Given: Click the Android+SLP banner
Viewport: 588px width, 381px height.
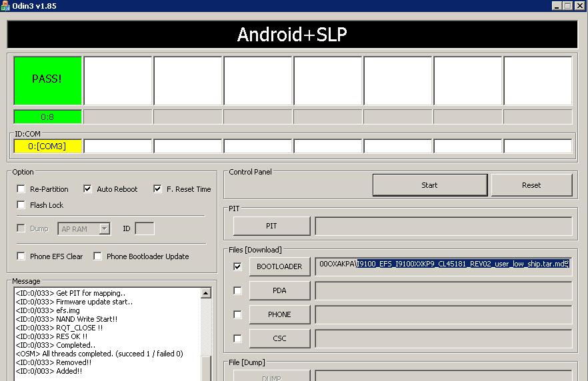Looking at the screenshot, I should (292, 35).
